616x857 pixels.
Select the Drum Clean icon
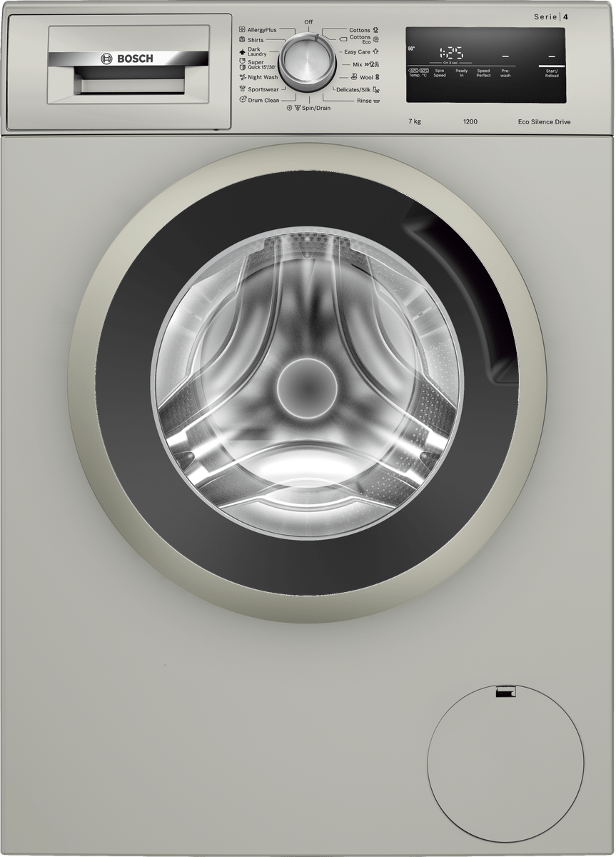coord(243,101)
